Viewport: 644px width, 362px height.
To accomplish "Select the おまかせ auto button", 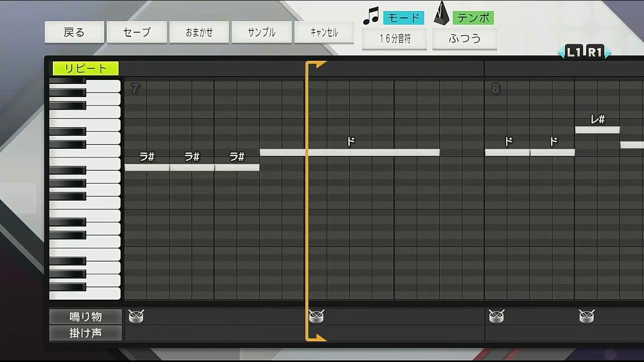I will [199, 33].
